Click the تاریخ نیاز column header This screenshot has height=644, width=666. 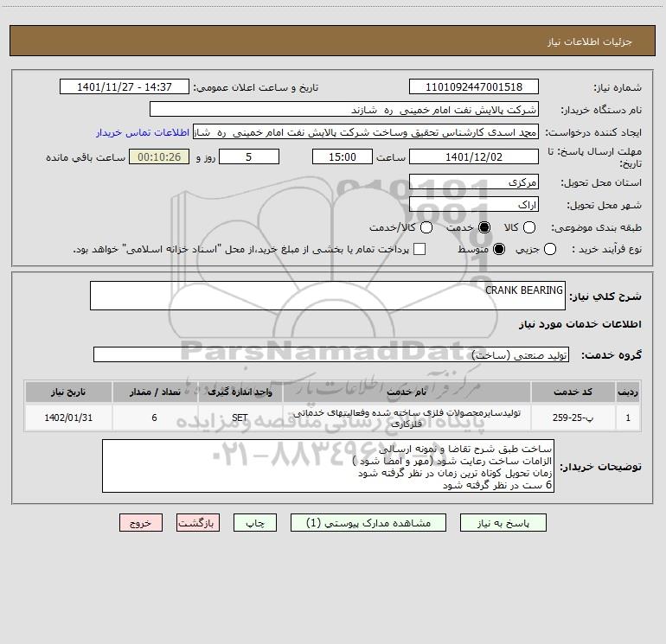[68, 392]
